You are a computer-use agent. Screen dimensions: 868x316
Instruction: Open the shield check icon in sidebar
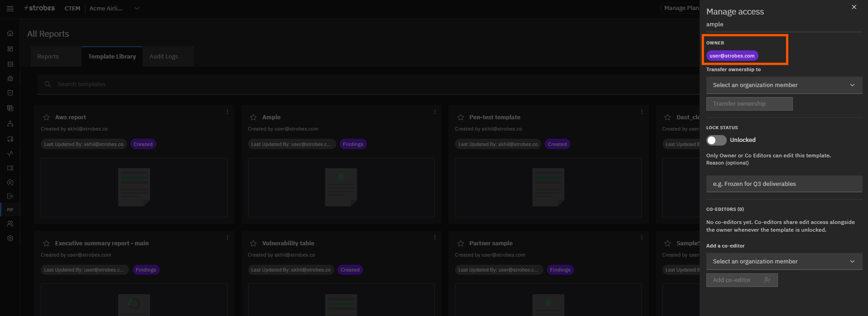[10, 93]
